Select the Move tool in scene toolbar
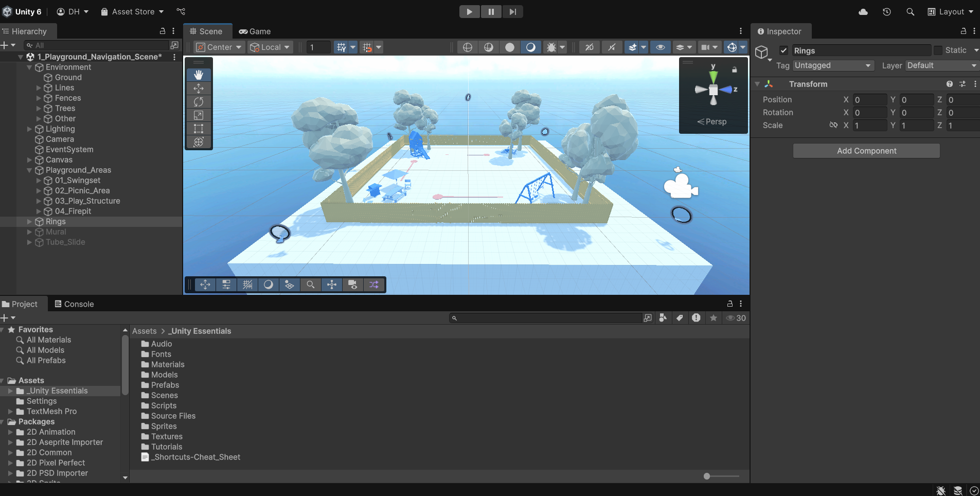 pos(199,88)
